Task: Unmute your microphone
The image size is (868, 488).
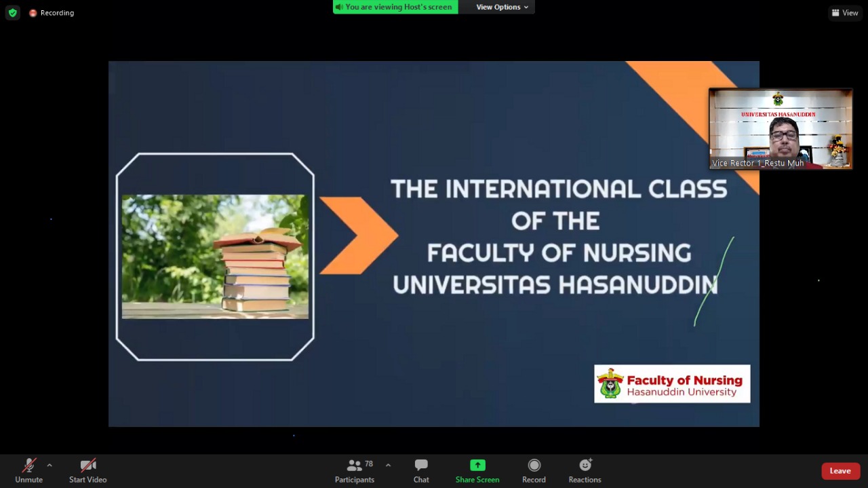Action: point(28,470)
